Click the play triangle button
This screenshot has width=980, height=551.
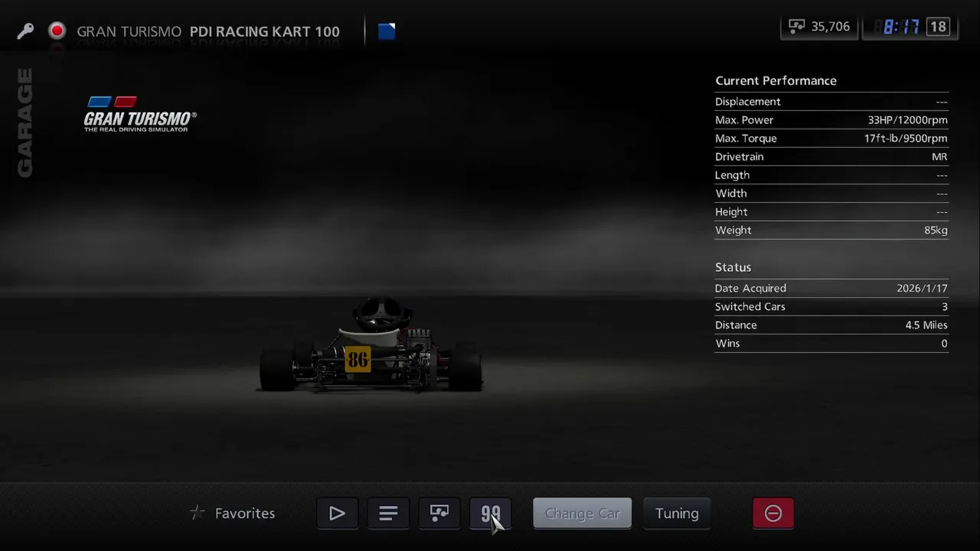click(x=337, y=514)
